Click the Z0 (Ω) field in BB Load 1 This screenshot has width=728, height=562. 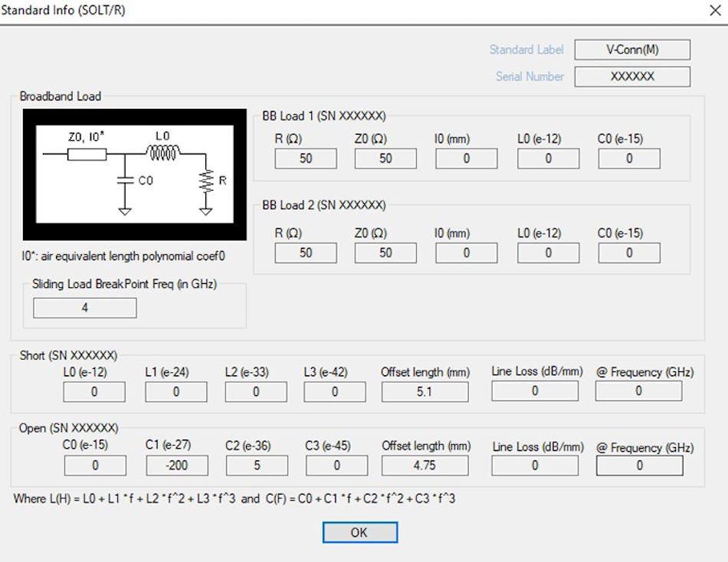pos(385,158)
